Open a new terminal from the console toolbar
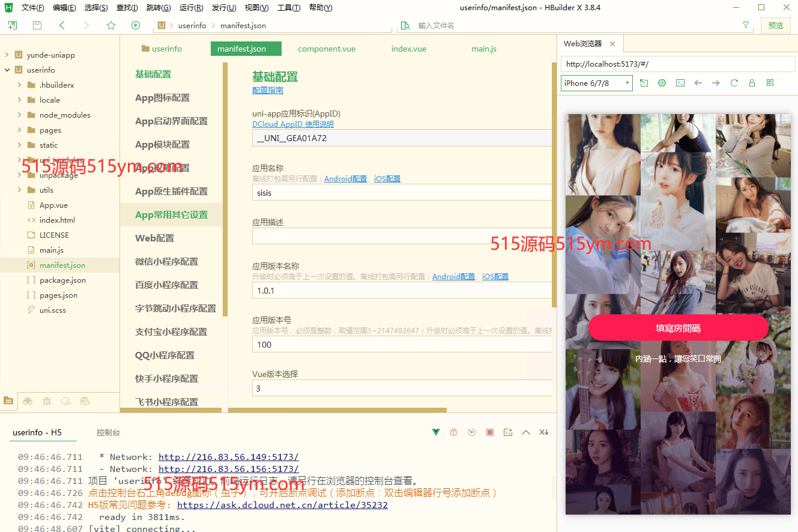The height and width of the screenshot is (532, 798). (508, 432)
